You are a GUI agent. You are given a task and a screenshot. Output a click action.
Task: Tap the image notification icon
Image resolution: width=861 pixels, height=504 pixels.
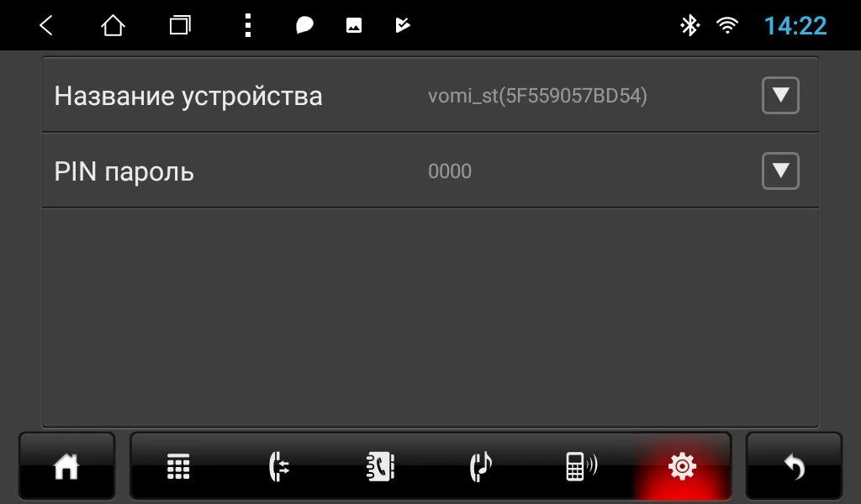pyautogui.click(x=354, y=25)
